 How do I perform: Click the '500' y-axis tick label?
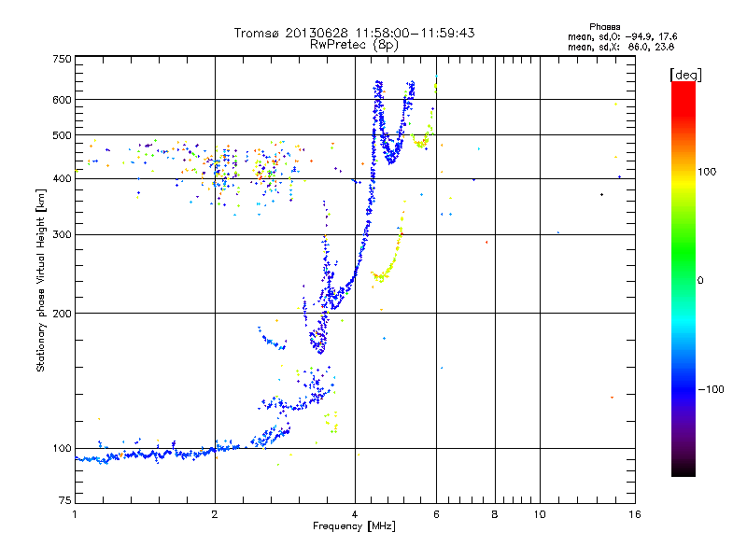62,135
